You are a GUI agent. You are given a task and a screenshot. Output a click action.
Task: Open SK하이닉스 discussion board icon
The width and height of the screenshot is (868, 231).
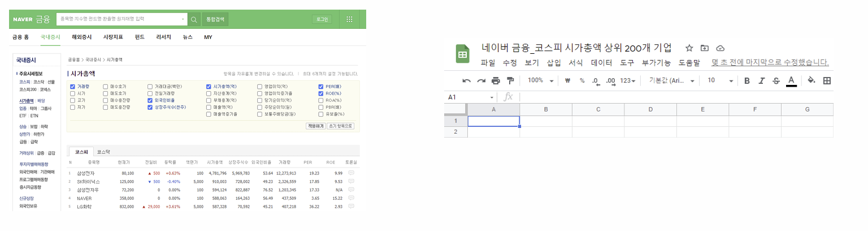[351, 181]
